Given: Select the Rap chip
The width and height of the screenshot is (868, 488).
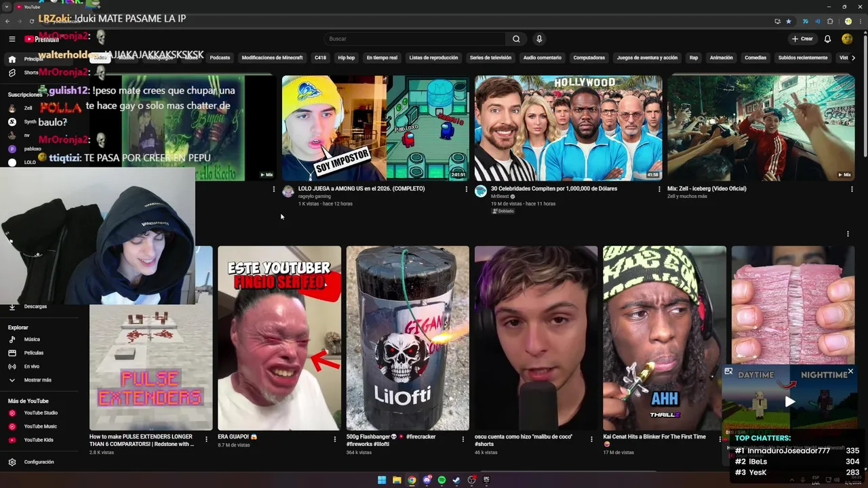Looking at the screenshot, I should coord(694,58).
